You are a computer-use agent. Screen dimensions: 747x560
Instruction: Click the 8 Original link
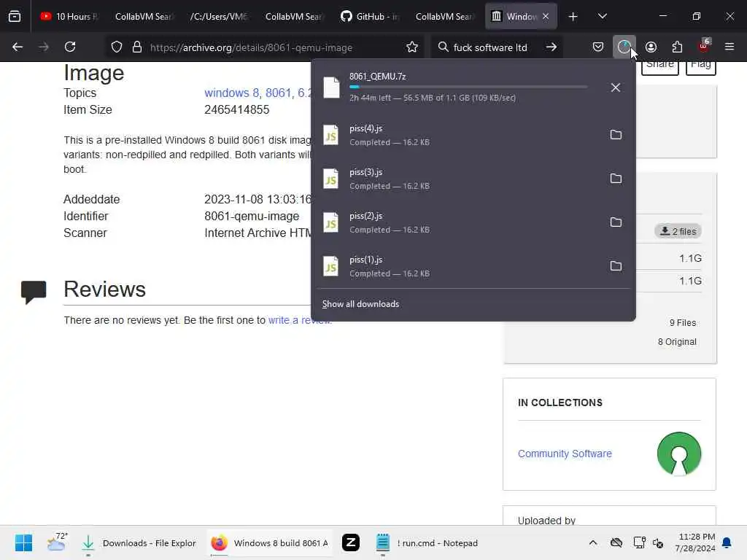(x=677, y=342)
